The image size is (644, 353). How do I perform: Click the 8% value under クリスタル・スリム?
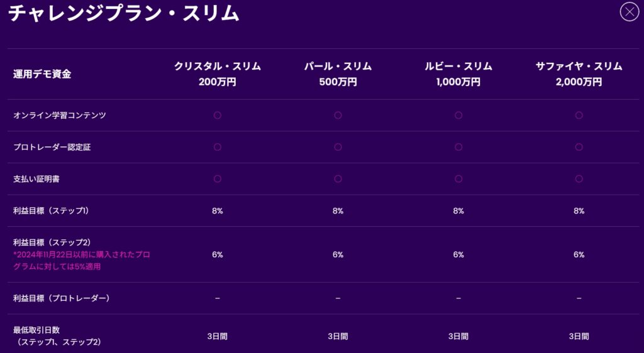[218, 211]
